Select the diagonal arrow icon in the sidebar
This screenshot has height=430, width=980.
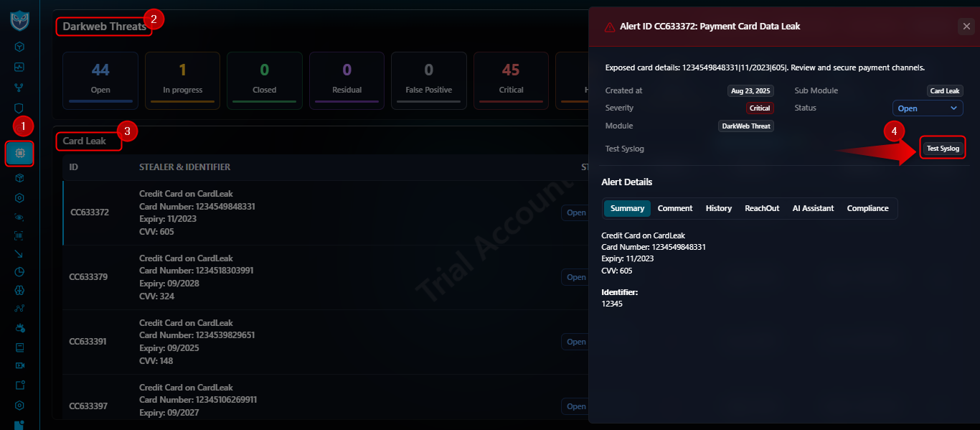click(x=19, y=253)
